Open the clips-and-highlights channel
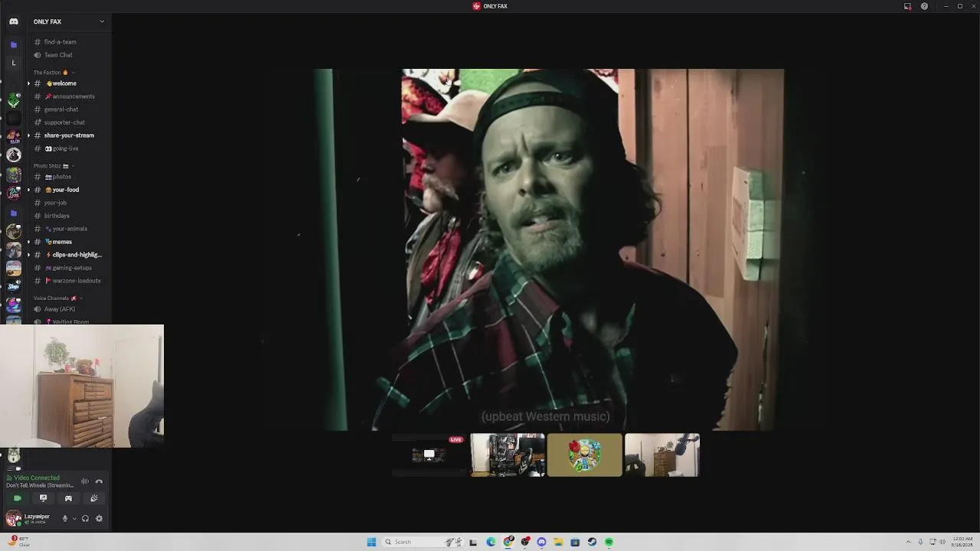Viewport: 980px width, 551px height. point(67,255)
